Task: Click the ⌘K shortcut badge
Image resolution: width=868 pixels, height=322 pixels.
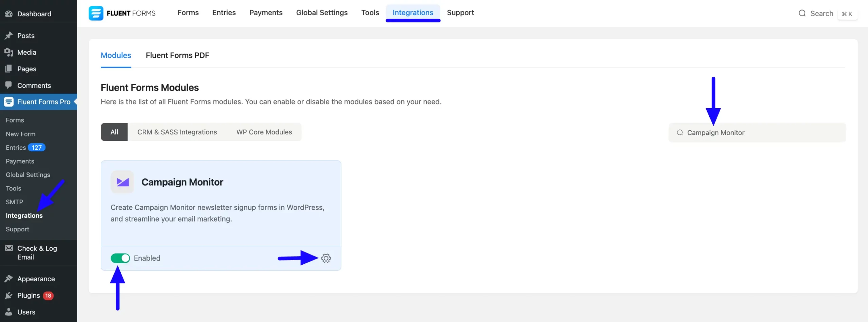Action: pos(847,14)
